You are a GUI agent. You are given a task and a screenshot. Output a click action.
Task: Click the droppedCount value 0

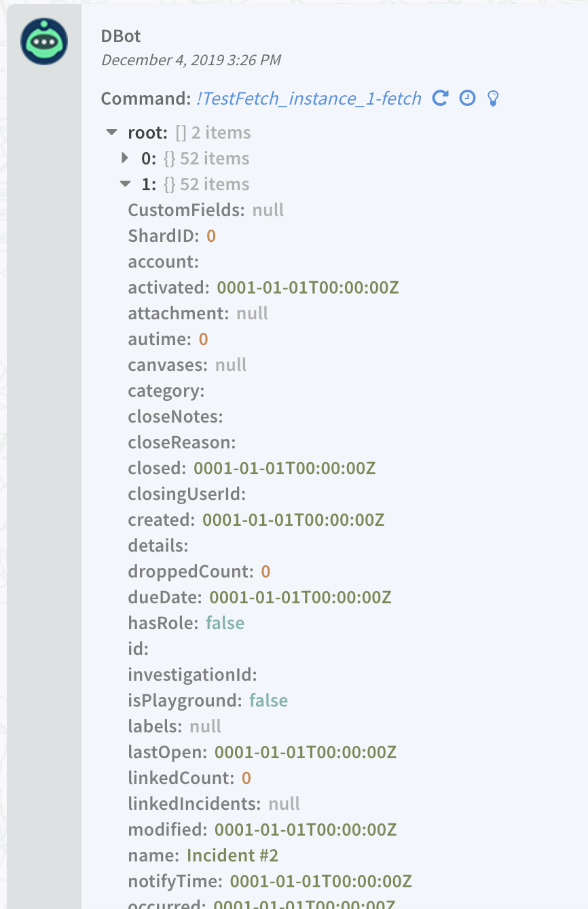pos(265,571)
